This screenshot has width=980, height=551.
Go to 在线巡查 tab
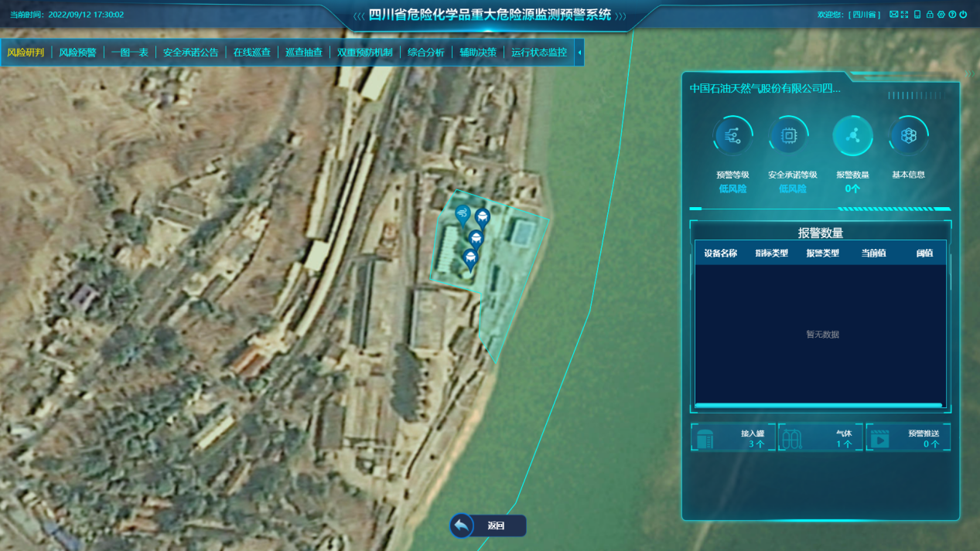tap(252, 53)
